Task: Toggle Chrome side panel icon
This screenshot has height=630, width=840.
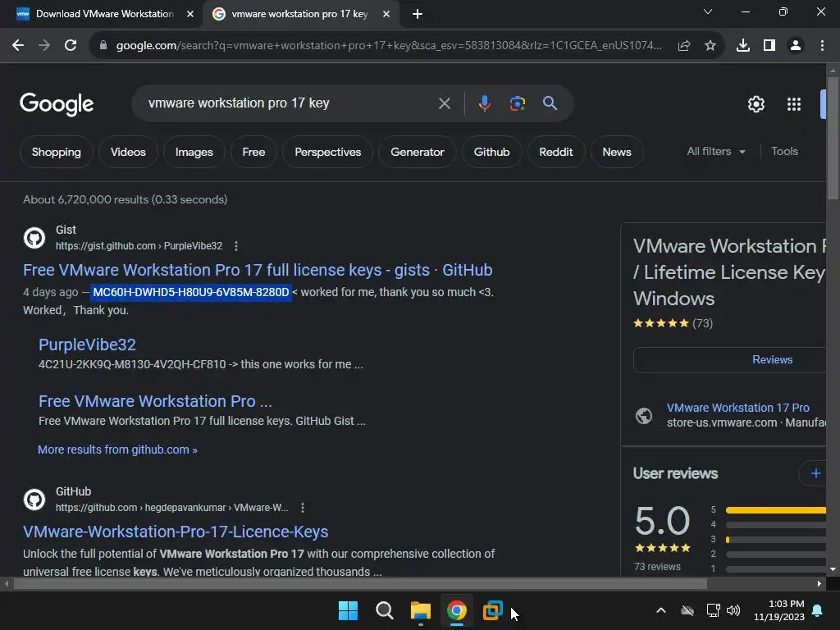Action: [x=769, y=46]
